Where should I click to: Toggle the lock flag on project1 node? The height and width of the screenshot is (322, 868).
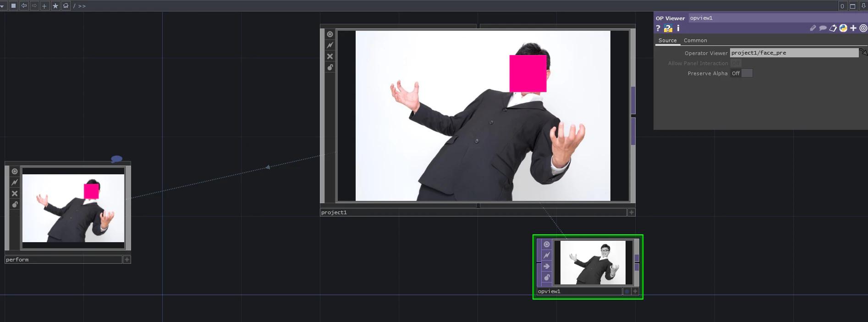[330, 67]
